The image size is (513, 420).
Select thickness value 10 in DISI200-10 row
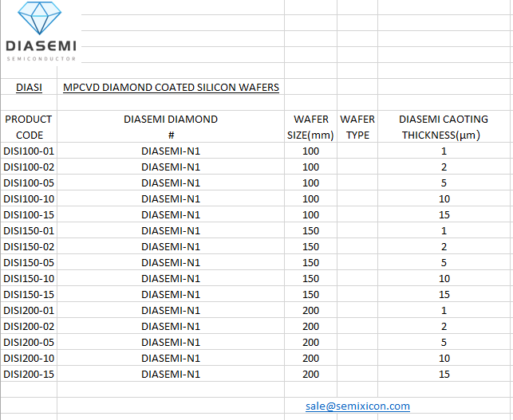pos(444,358)
